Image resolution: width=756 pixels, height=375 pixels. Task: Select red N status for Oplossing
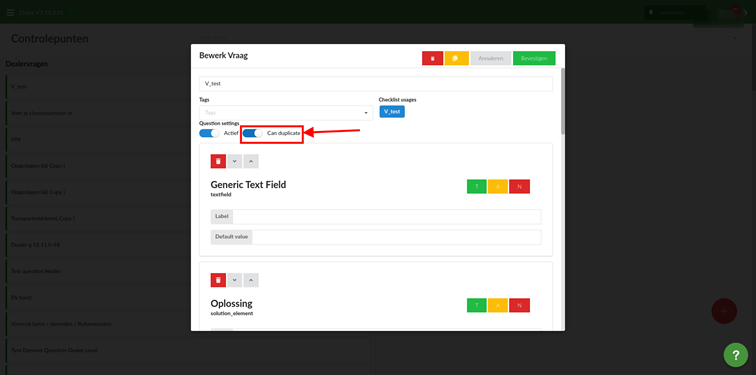pyautogui.click(x=519, y=305)
